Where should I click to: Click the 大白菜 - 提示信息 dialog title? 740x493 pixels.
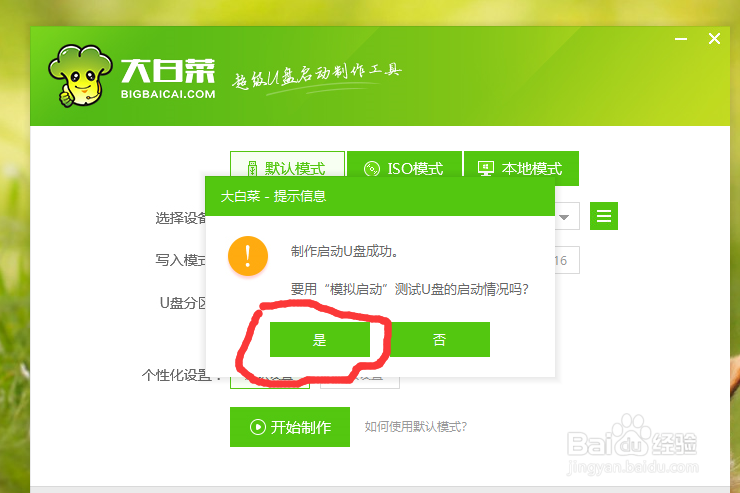pyautogui.click(x=273, y=196)
